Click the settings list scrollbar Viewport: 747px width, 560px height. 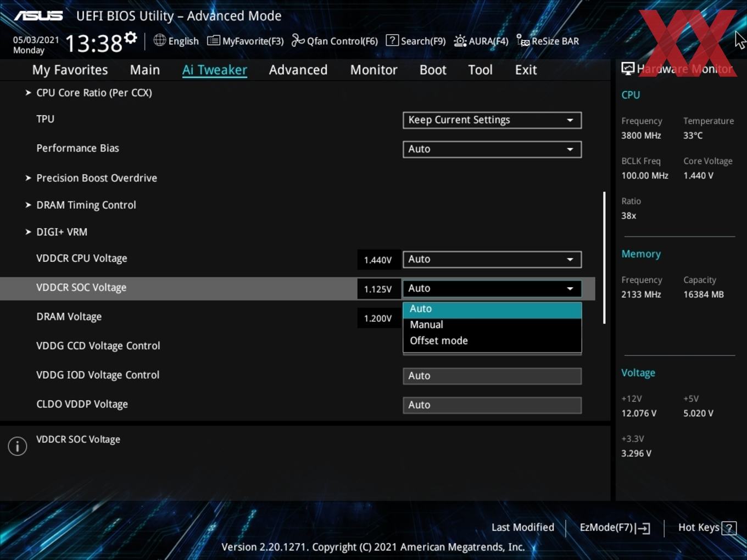pyautogui.click(x=604, y=257)
